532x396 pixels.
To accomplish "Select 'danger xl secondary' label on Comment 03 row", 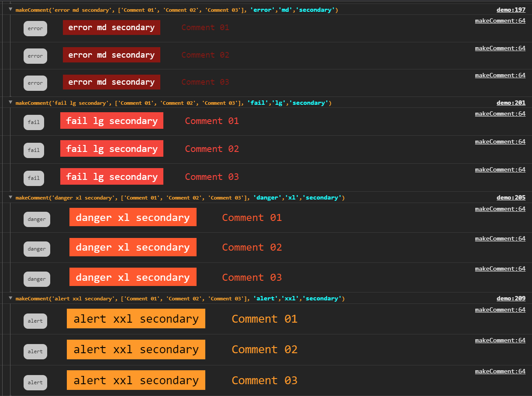I will click(133, 277).
